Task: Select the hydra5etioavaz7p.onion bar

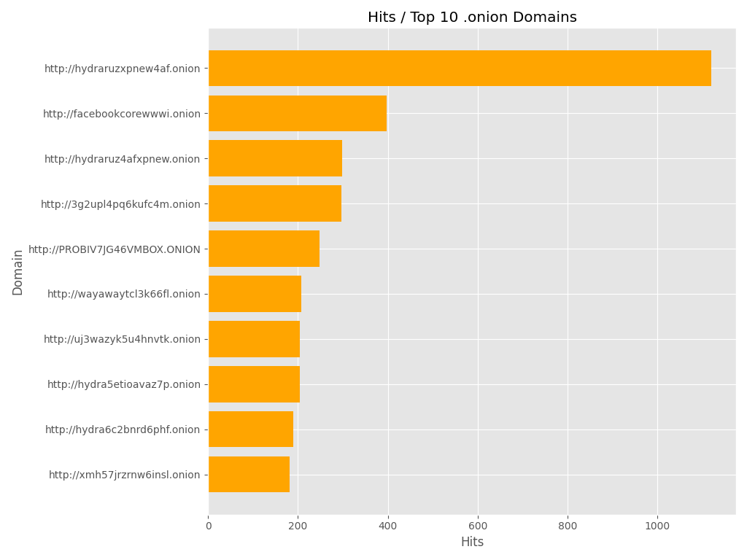Action: (x=254, y=385)
